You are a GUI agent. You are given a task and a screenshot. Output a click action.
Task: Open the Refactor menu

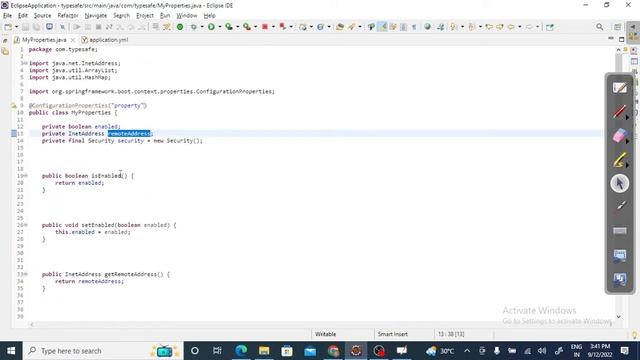pyautogui.click(x=68, y=16)
